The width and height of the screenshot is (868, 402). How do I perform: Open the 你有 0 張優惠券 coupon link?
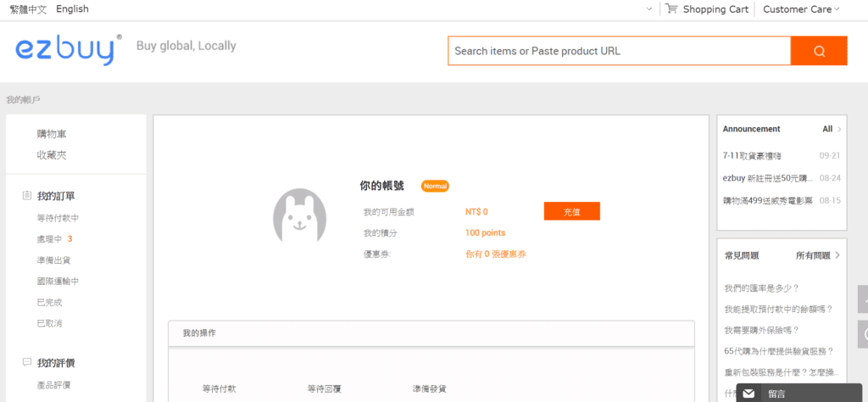(495, 254)
